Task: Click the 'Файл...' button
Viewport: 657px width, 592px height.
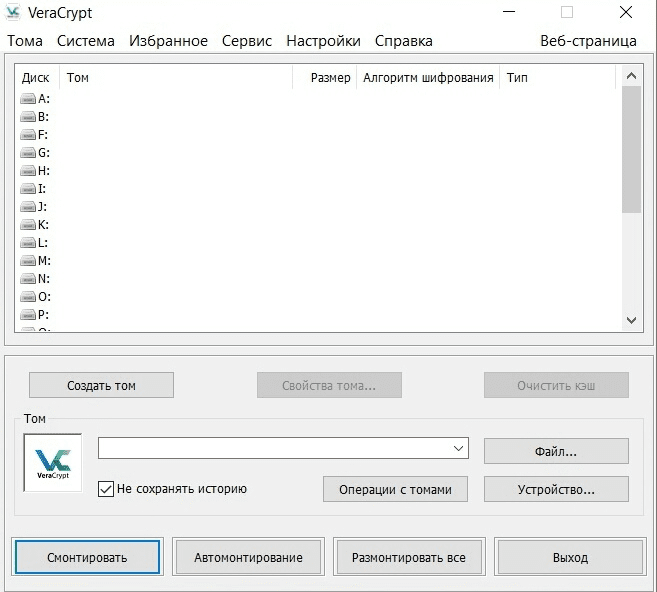Action: [x=556, y=451]
